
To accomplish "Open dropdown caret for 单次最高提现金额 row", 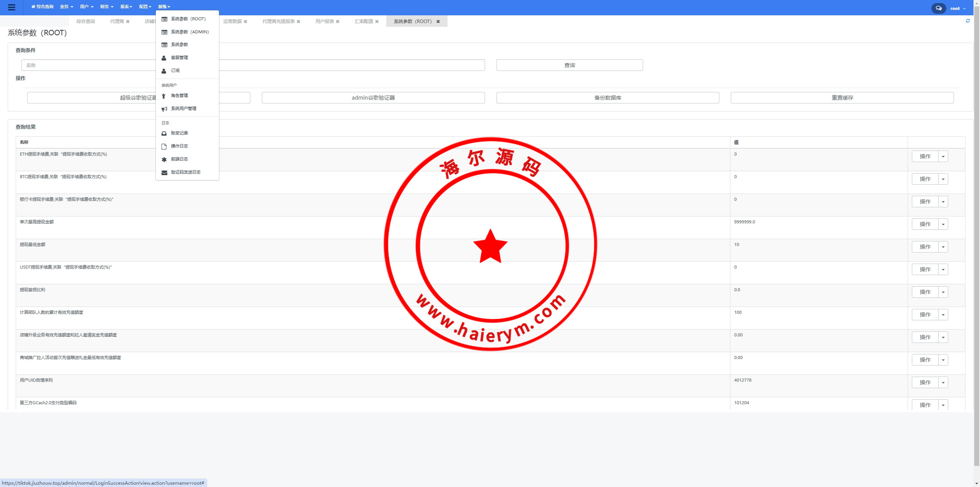I will [943, 224].
